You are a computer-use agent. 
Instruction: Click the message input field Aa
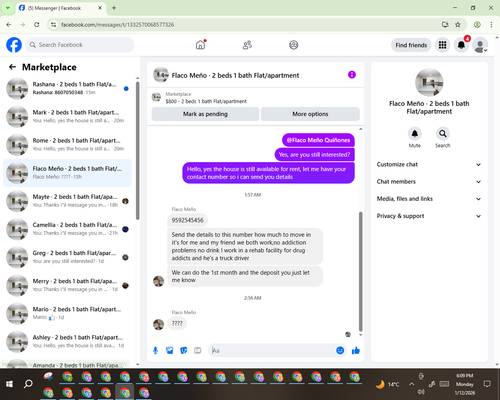pos(277,350)
